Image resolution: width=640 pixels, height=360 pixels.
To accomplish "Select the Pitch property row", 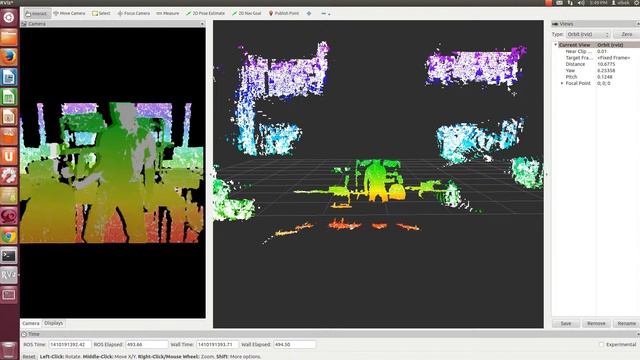I will pos(596,77).
